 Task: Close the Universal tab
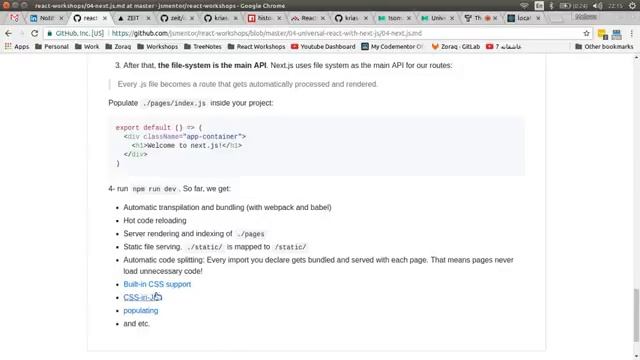coord(452,18)
